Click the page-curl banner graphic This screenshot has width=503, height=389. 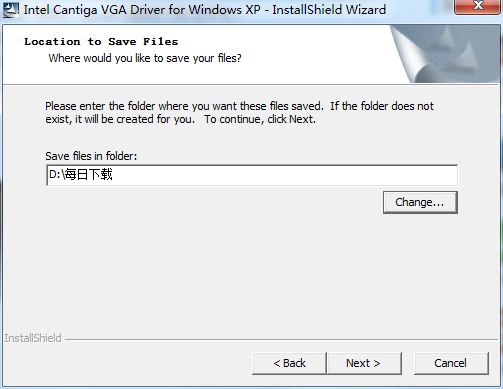[445, 54]
